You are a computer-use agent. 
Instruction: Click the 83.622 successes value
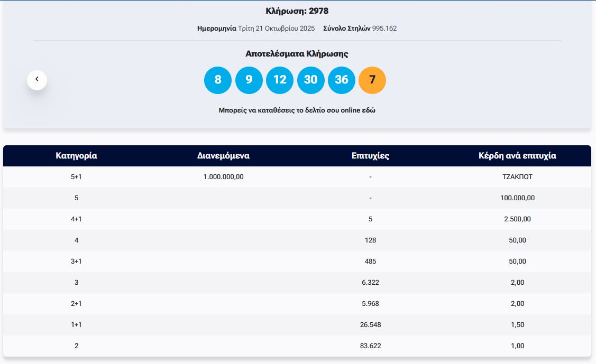click(370, 346)
